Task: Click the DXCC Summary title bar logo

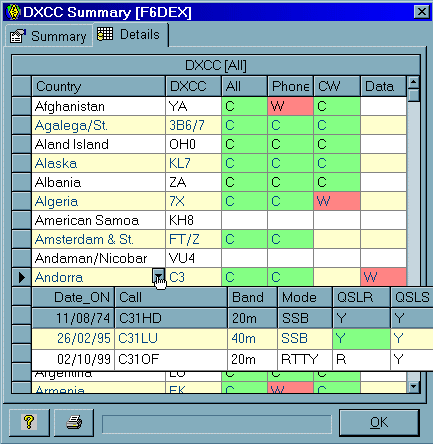Action: tap(13, 12)
